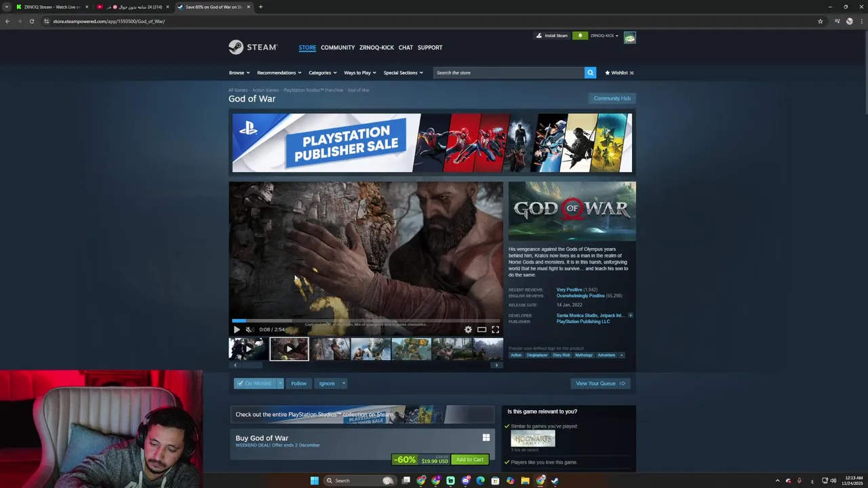Reload the page in the browser

click(31, 21)
